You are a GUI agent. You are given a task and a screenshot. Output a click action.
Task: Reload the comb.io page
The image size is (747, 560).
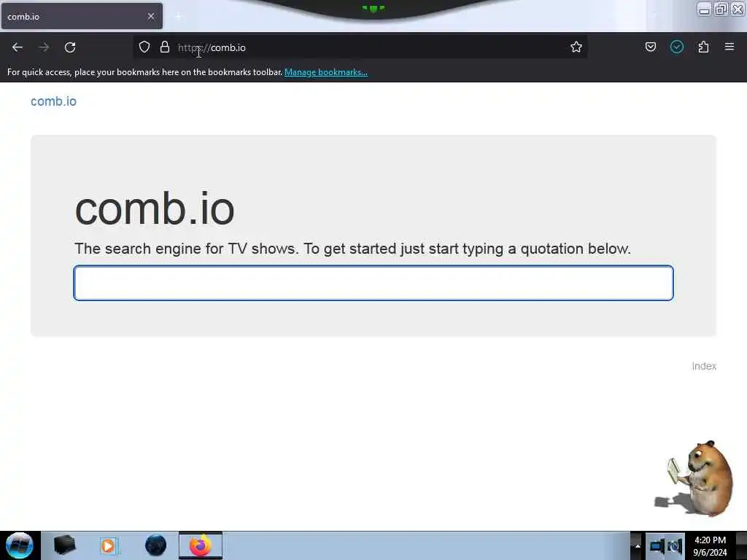tap(70, 47)
